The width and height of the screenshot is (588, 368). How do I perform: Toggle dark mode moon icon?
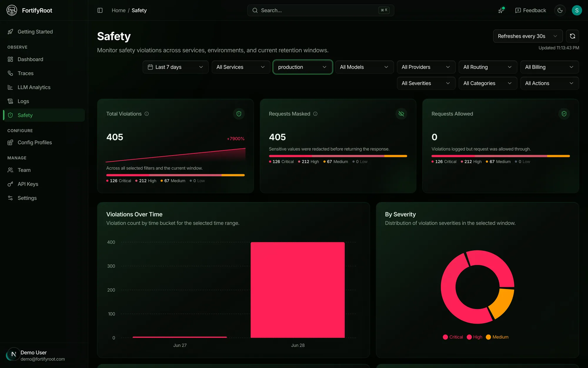[x=560, y=10]
